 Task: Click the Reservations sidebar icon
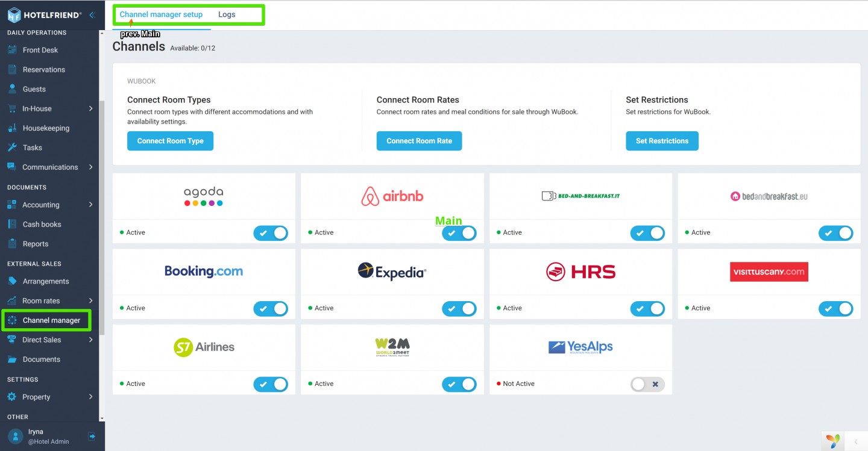(12, 69)
